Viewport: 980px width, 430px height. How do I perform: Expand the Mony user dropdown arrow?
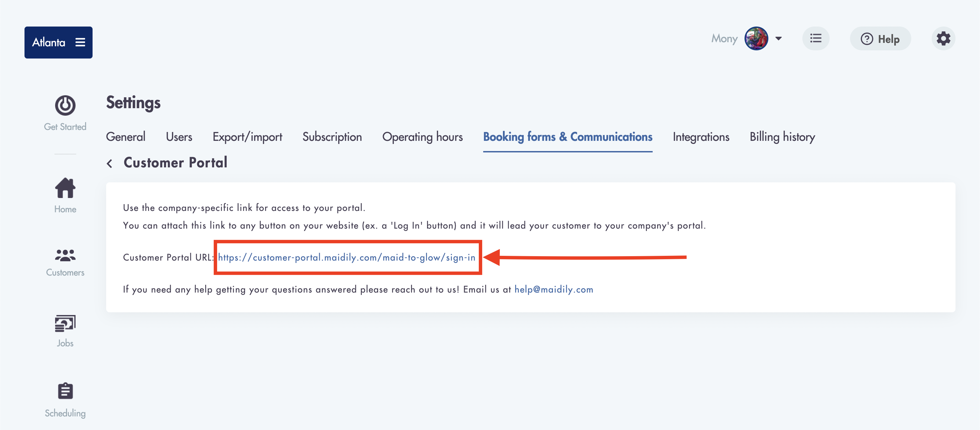[x=778, y=38]
